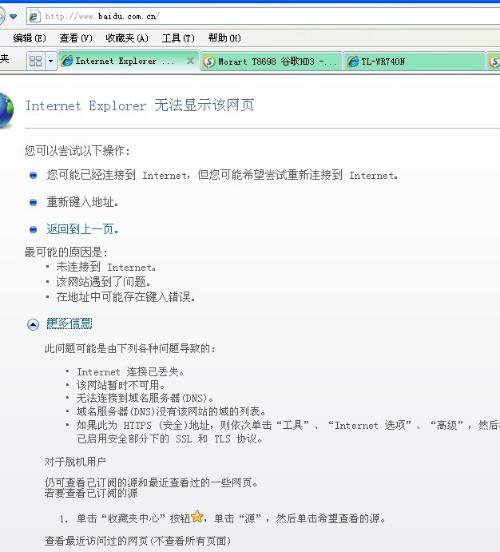500x552 pixels.
Task: Click the text 重新键入地址
Action: click(x=82, y=202)
